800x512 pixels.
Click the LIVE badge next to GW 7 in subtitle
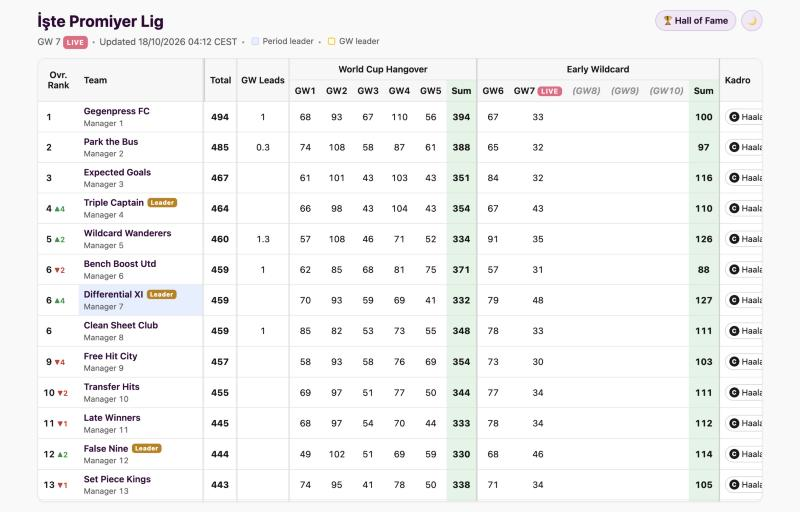click(x=76, y=42)
